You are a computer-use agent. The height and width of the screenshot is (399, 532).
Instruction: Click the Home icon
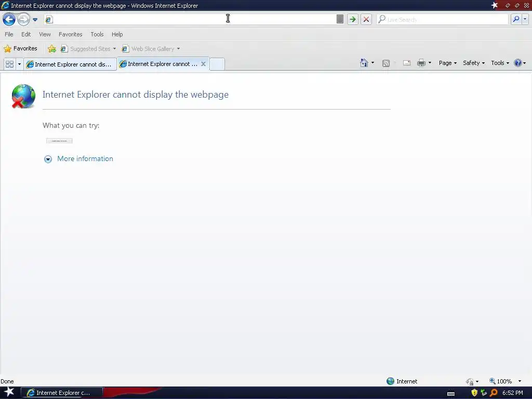(364, 63)
